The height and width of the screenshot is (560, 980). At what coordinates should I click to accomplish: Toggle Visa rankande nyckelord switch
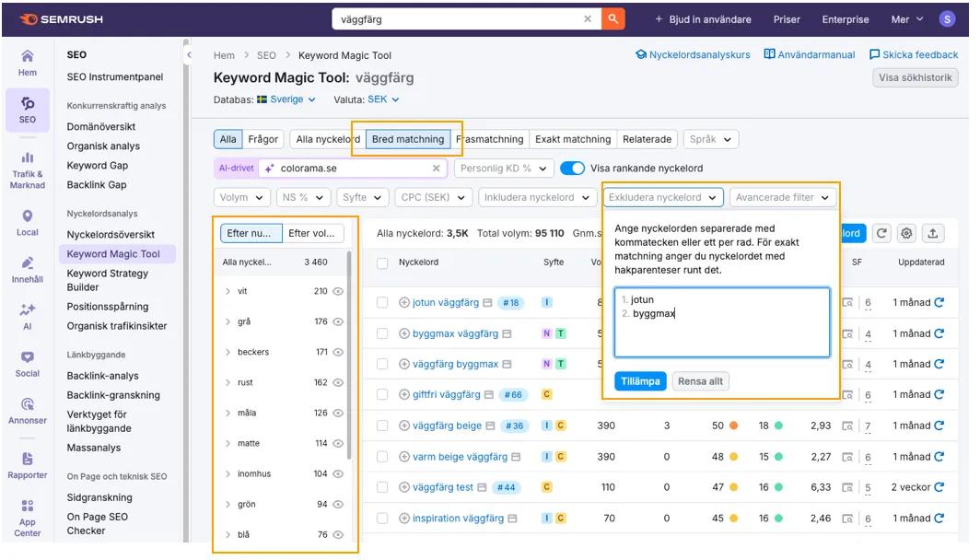click(572, 169)
